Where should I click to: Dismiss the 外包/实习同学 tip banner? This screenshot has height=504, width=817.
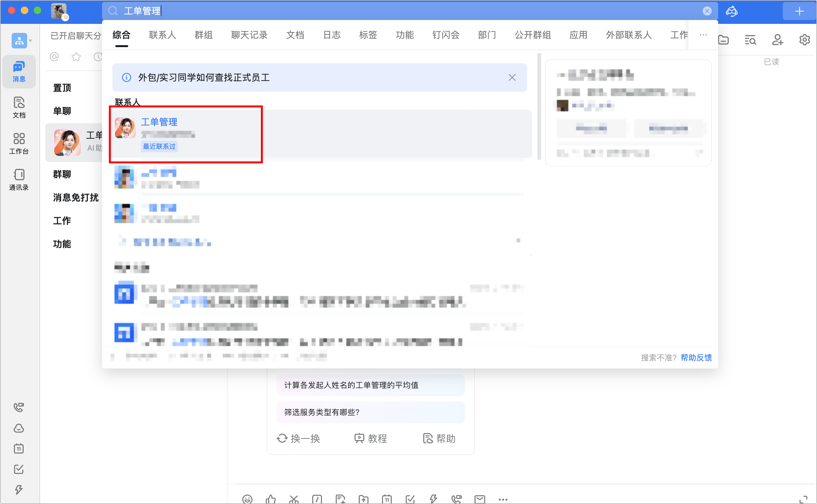[x=512, y=78]
